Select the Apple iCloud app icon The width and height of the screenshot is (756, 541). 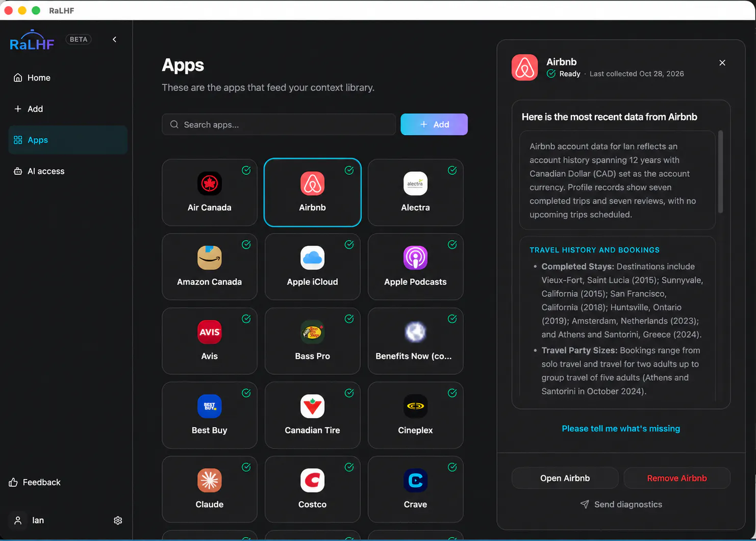click(x=312, y=257)
